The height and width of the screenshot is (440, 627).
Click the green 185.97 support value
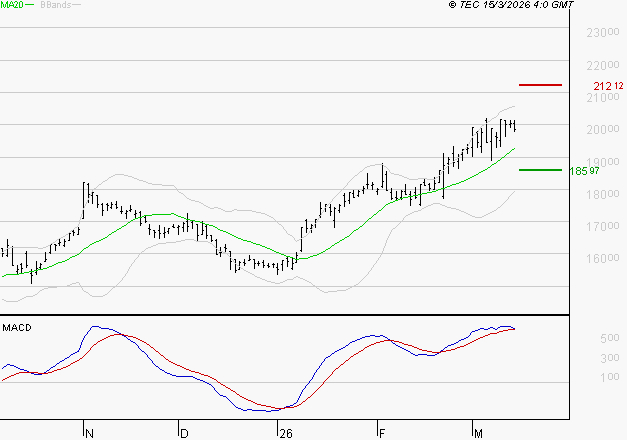point(584,171)
